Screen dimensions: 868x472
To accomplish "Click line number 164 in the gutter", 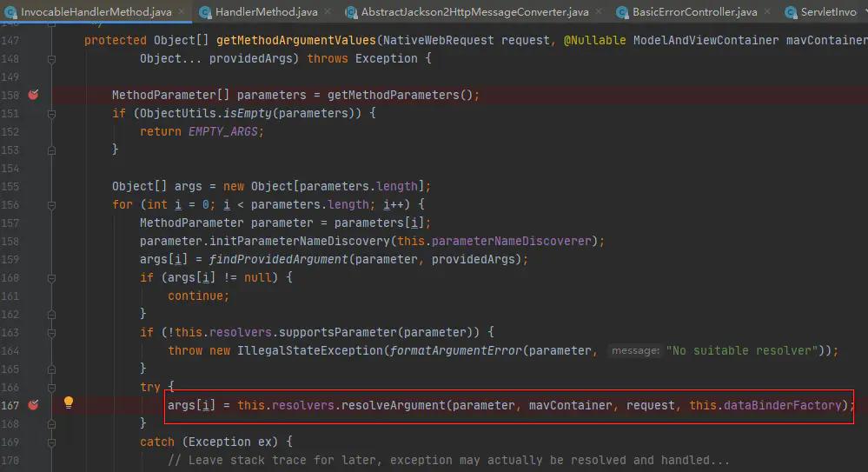I will pyautogui.click(x=10, y=350).
